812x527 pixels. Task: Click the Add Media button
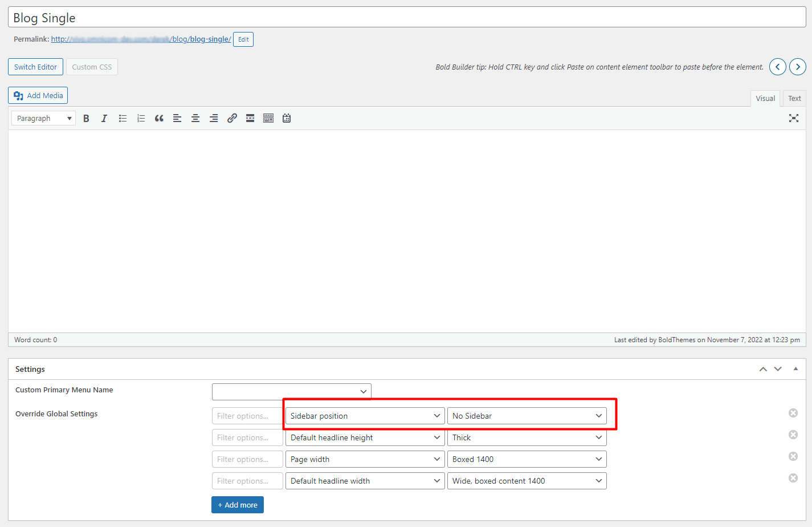[x=38, y=95]
